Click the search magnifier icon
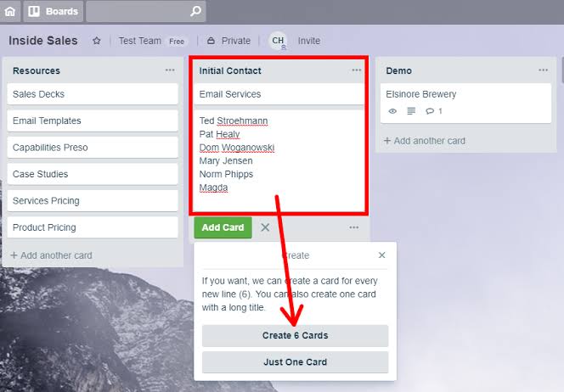 [x=195, y=11]
